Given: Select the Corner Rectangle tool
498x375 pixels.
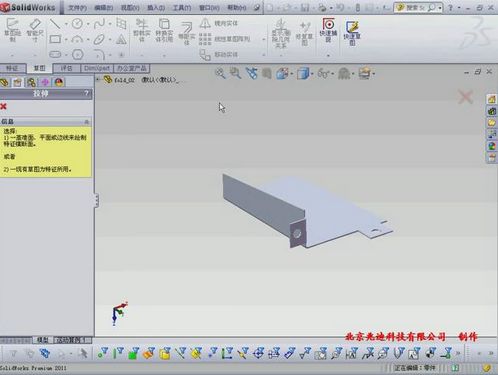Looking at the screenshot, I should (x=55, y=39).
